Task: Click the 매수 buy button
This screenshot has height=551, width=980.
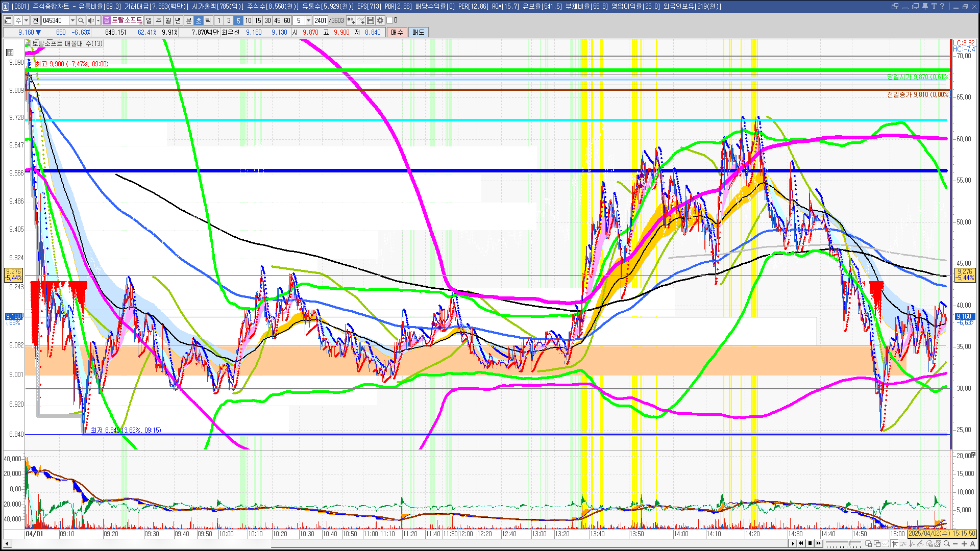Action: [x=397, y=32]
